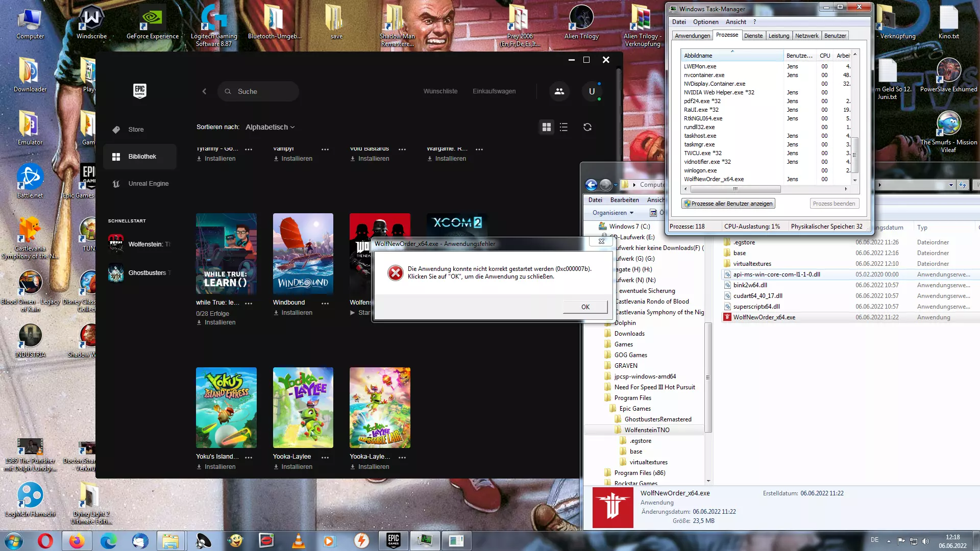Switch library to grid view

point(547,127)
